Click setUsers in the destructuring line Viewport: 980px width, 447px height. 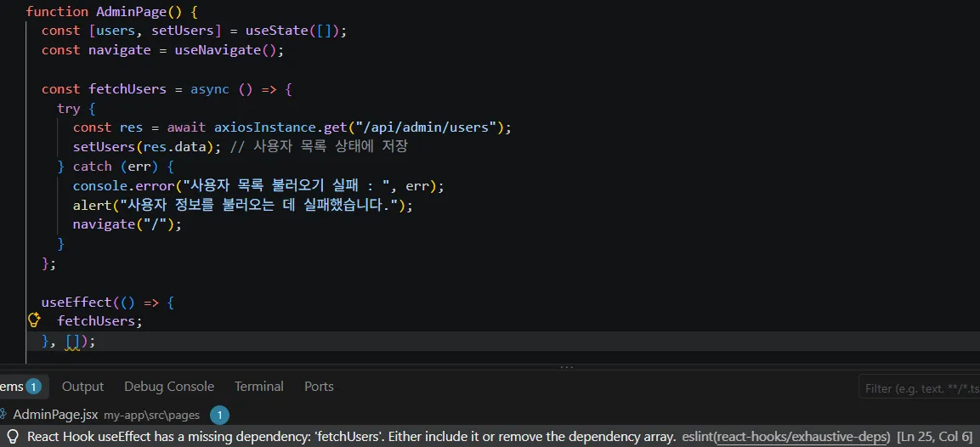coord(183,31)
